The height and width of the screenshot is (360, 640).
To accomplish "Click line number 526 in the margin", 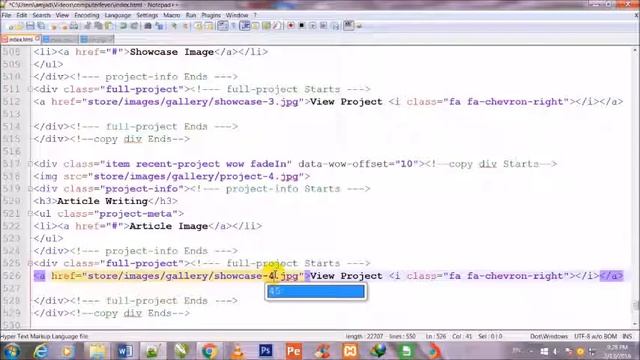I will pyautogui.click(x=11, y=276).
